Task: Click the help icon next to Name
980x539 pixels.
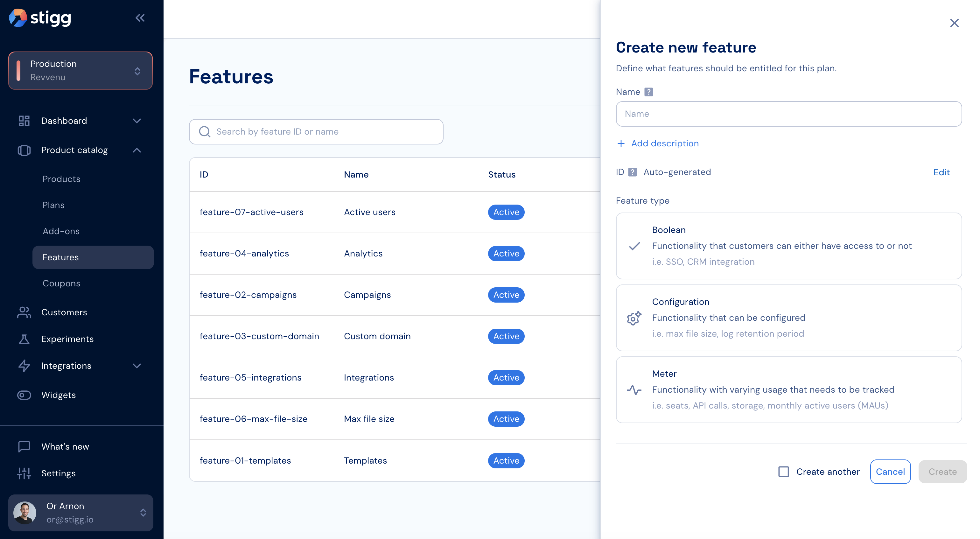Action: [x=649, y=92]
